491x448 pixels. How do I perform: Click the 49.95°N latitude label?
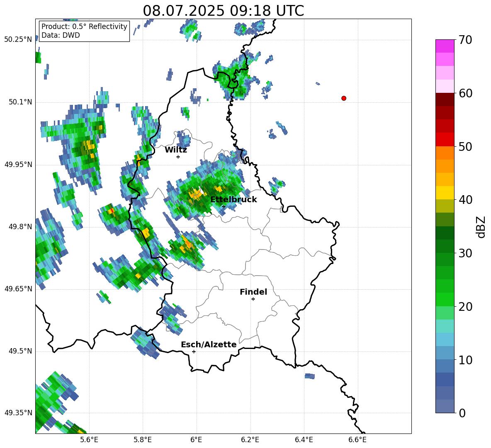(18, 165)
